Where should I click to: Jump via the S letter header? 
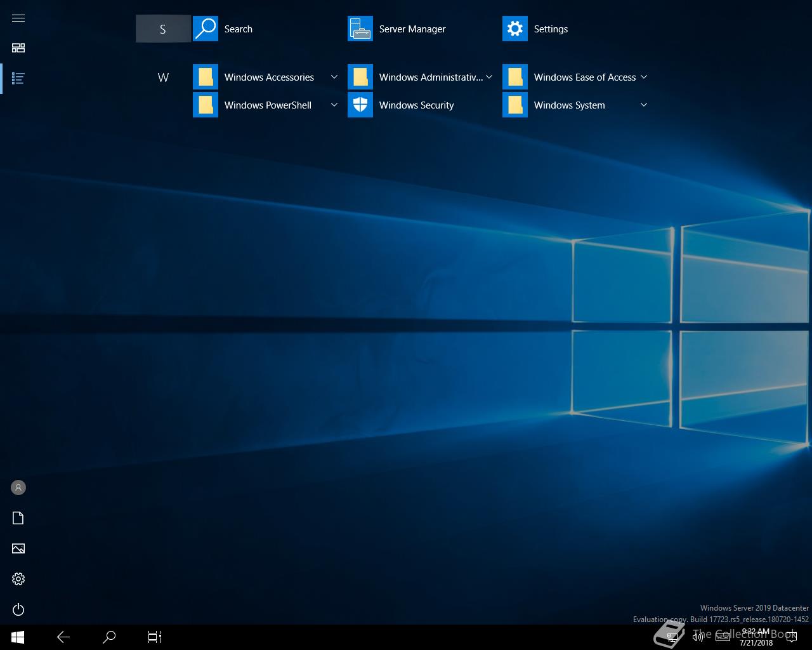pos(163,29)
